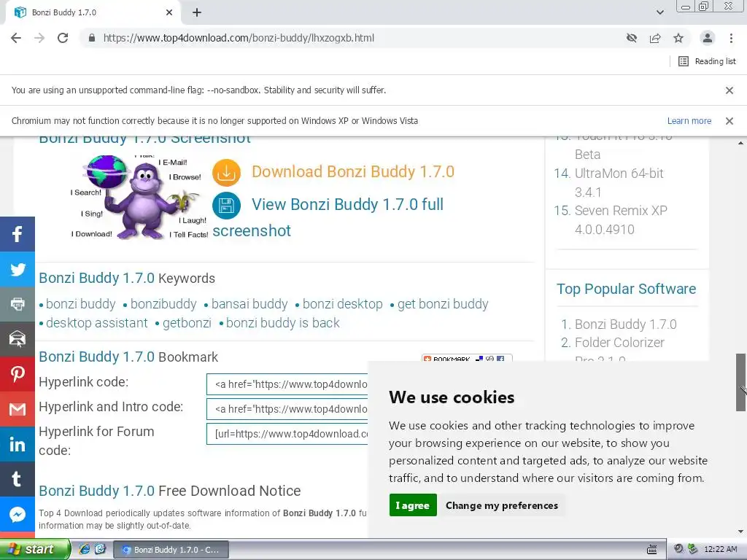This screenshot has width=747, height=560.
Task: Open UltraMon 64-bit 3.4.1 link
Action: click(x=619, y=183)
